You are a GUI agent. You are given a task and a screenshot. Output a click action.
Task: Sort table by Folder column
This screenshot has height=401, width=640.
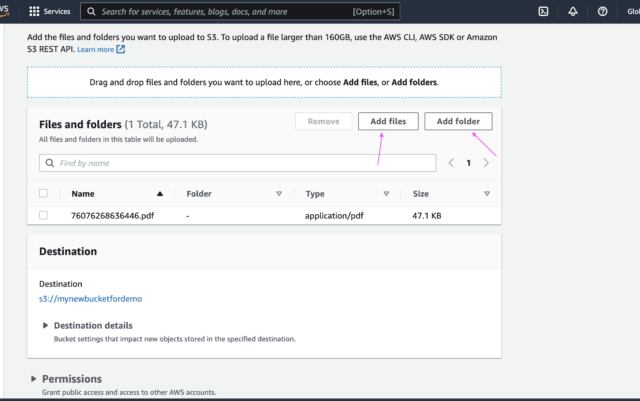[x=279, y=194]
